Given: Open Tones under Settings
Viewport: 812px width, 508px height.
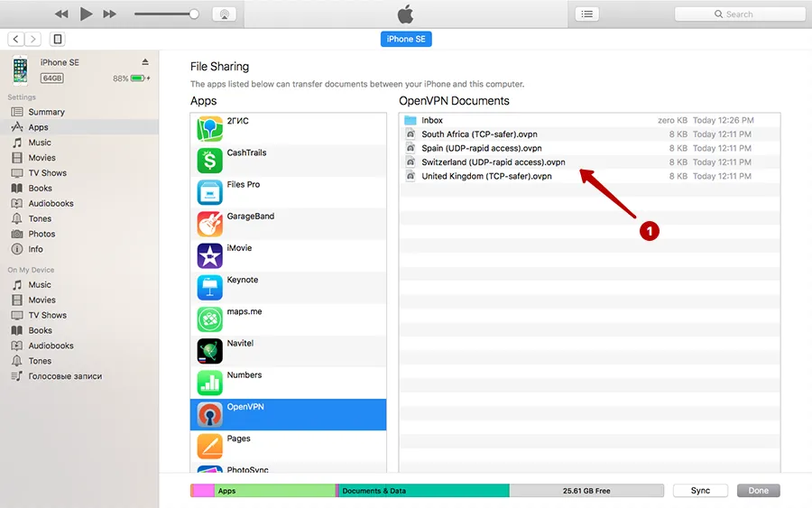Looking at the screenshot, I should [79, 218].
